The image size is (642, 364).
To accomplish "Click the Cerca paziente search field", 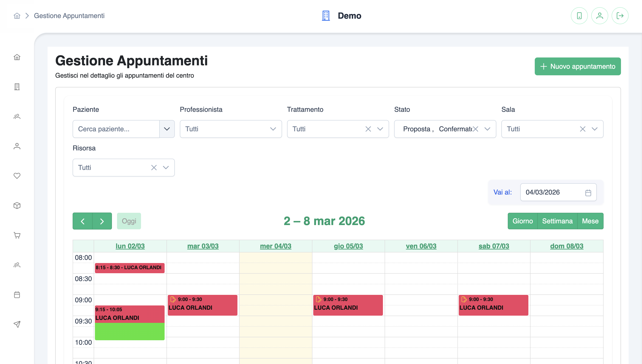I will [x=116, y=129].
